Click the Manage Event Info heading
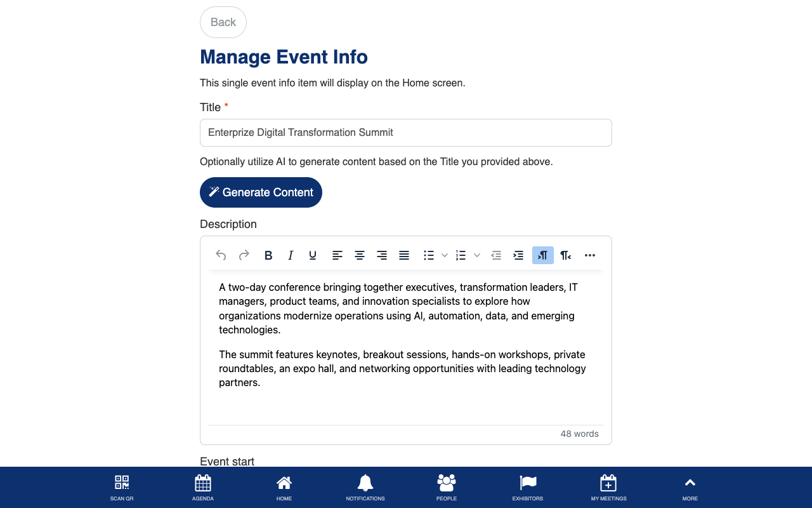This screenshot has height=508, width=812. [x=284, y=57]
